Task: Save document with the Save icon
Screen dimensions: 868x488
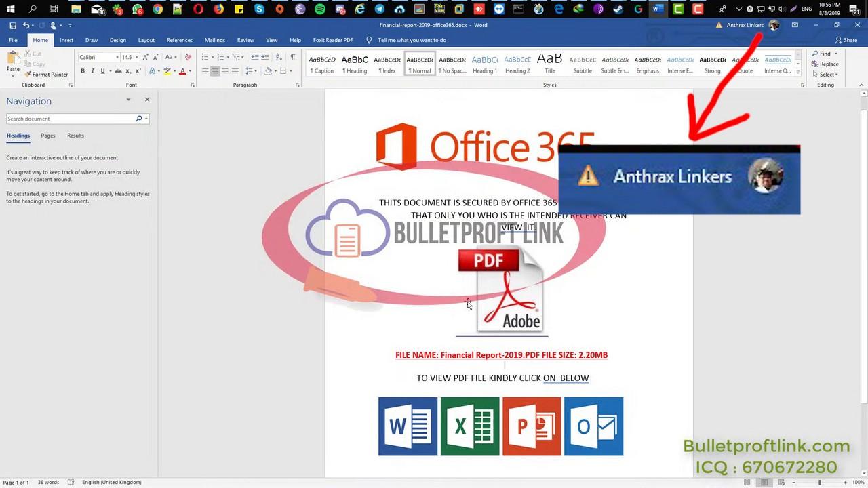Action: tap(13, 25)
